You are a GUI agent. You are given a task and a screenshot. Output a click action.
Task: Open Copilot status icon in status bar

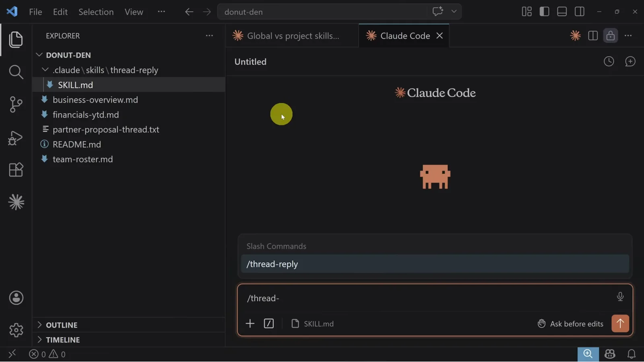pos(610,354)
